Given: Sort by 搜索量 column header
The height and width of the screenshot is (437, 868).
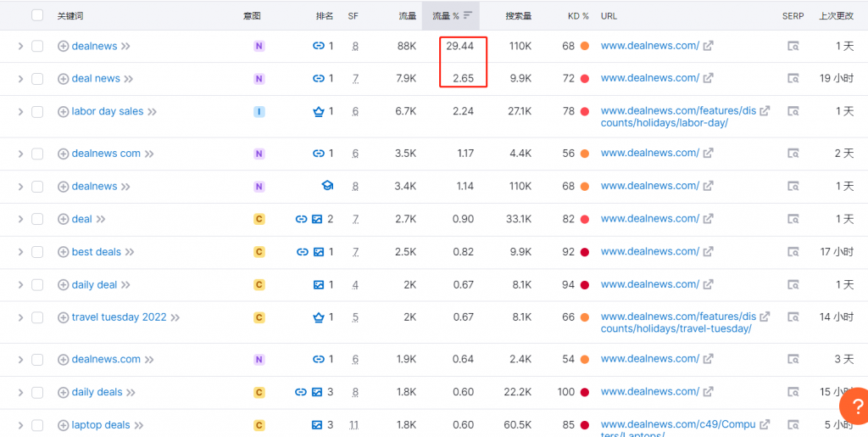Looking at the screenshot, I should pos(518,16).
